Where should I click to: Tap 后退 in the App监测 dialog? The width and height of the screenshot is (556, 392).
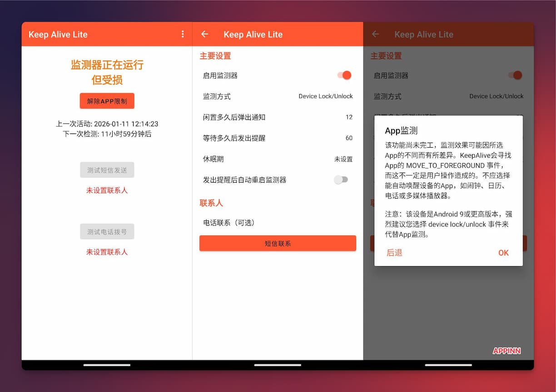coord(394,253)
